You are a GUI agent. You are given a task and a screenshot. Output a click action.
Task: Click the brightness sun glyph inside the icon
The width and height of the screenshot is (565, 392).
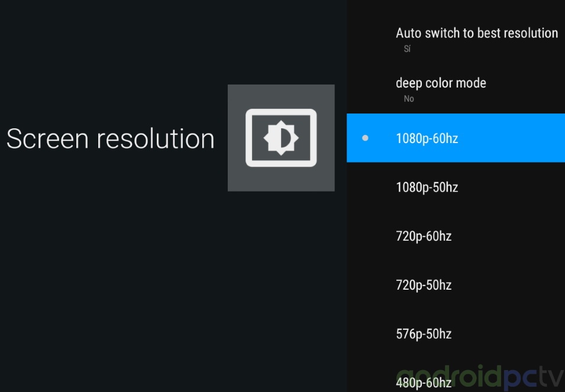pos(282,138)
